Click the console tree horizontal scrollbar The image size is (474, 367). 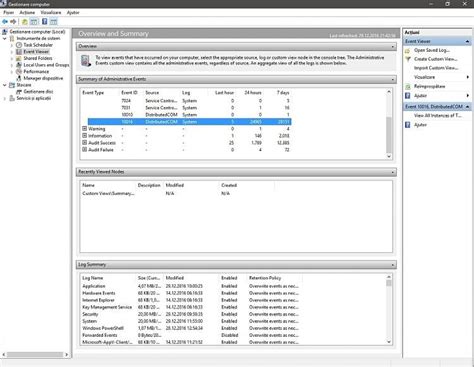click(35, 355)
